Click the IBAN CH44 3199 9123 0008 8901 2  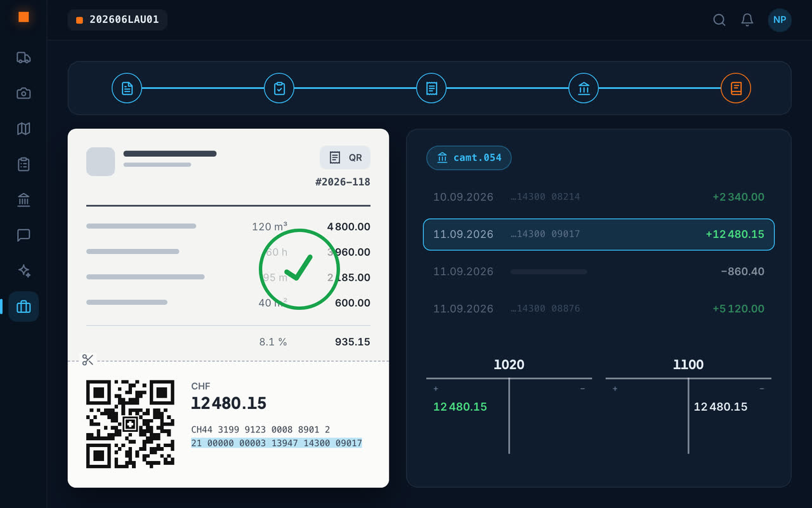[261, 430]
